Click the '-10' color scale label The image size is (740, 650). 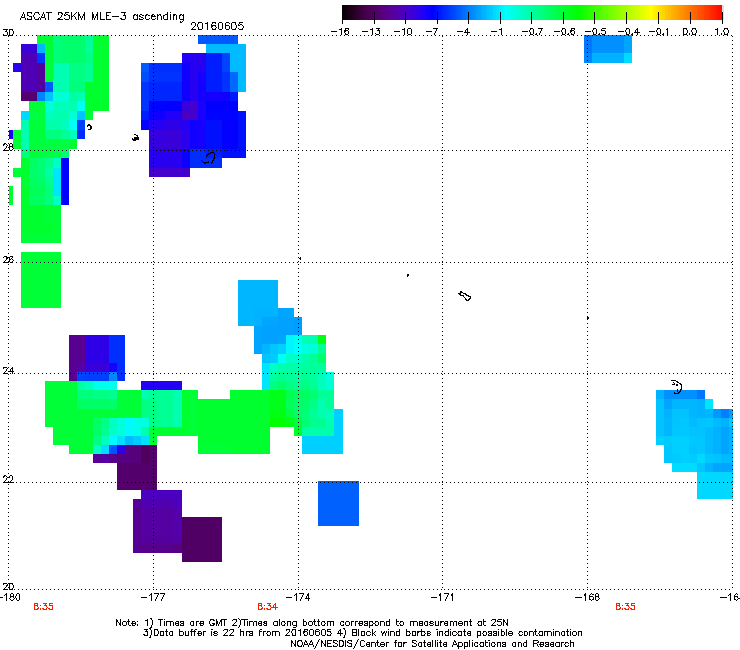point(403,32)
